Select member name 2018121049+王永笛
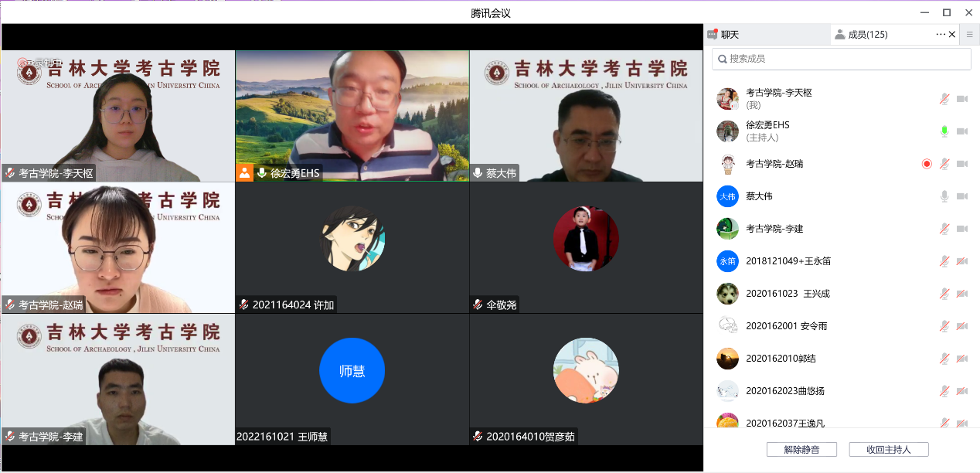 click(x=788, y=261)
